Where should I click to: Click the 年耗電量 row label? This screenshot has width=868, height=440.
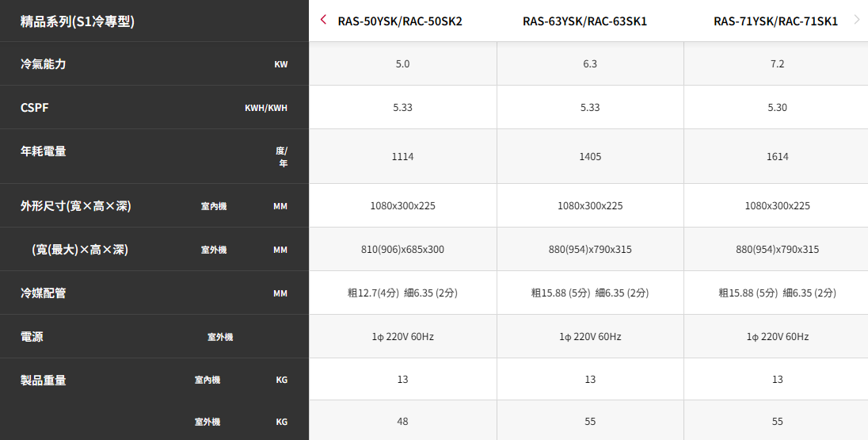coord(44,151)
